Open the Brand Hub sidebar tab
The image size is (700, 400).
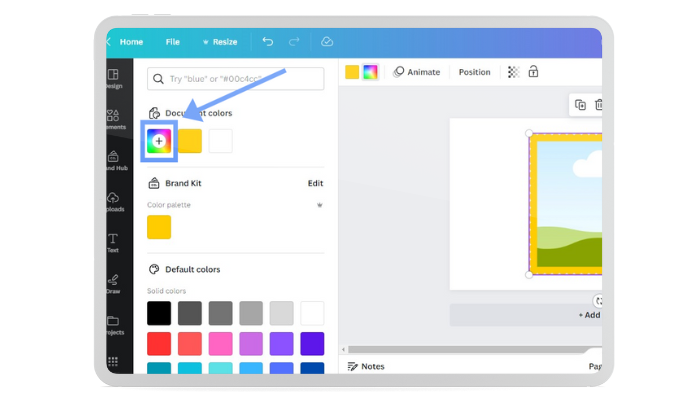click(x=115, y=161)
